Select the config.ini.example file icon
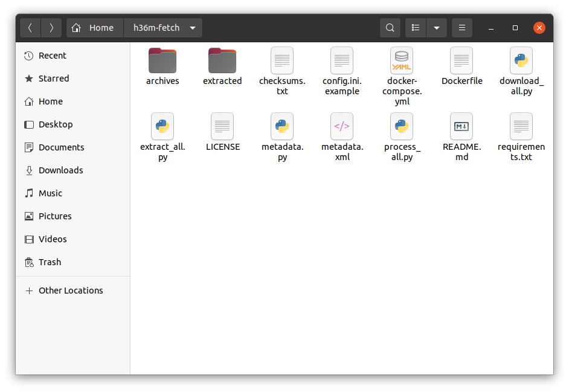Viewport: 569px width, 392px height. (x=342, y=60)
